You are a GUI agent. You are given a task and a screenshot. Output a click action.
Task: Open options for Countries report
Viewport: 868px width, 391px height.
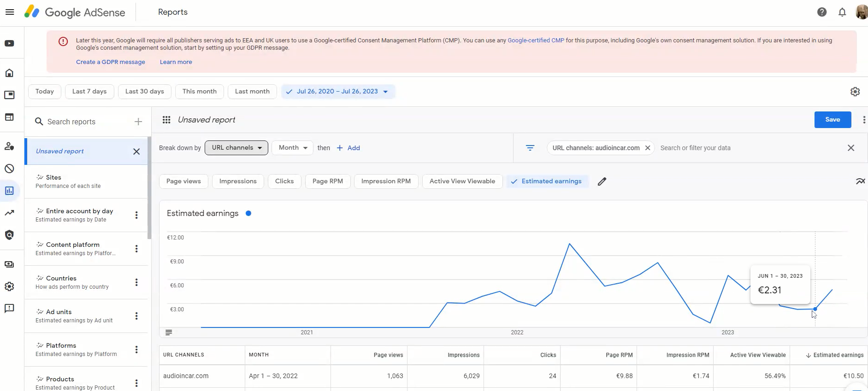[136, 282]
